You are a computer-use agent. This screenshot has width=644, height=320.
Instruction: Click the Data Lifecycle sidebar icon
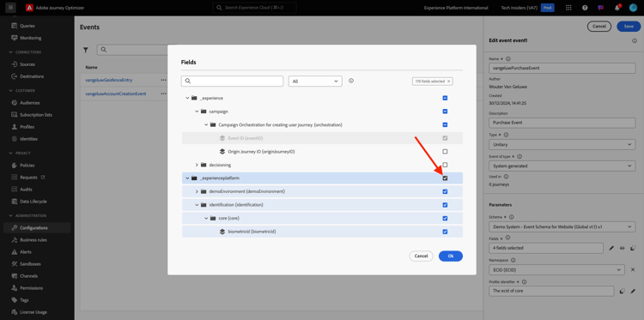coord(15,202)
